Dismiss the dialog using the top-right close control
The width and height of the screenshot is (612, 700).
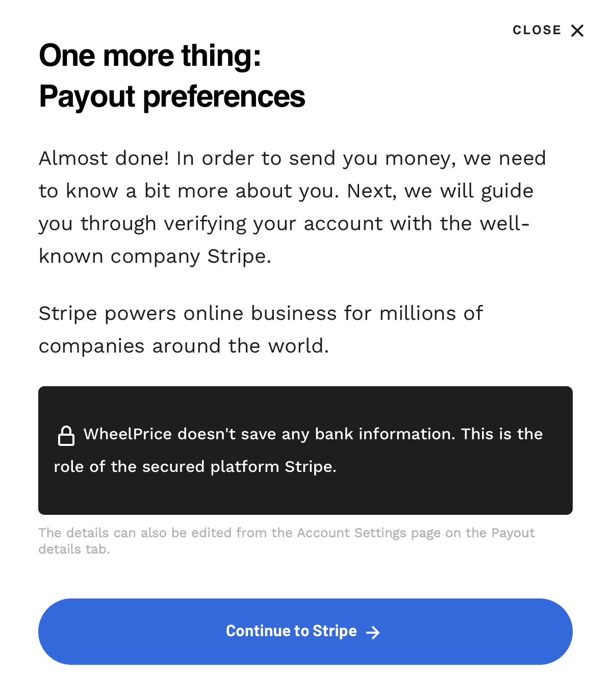577,31
